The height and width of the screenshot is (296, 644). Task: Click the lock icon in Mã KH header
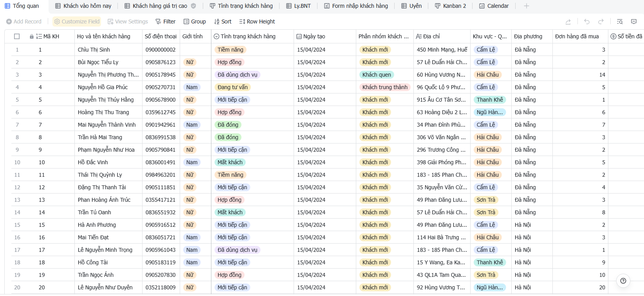point(32,36)
